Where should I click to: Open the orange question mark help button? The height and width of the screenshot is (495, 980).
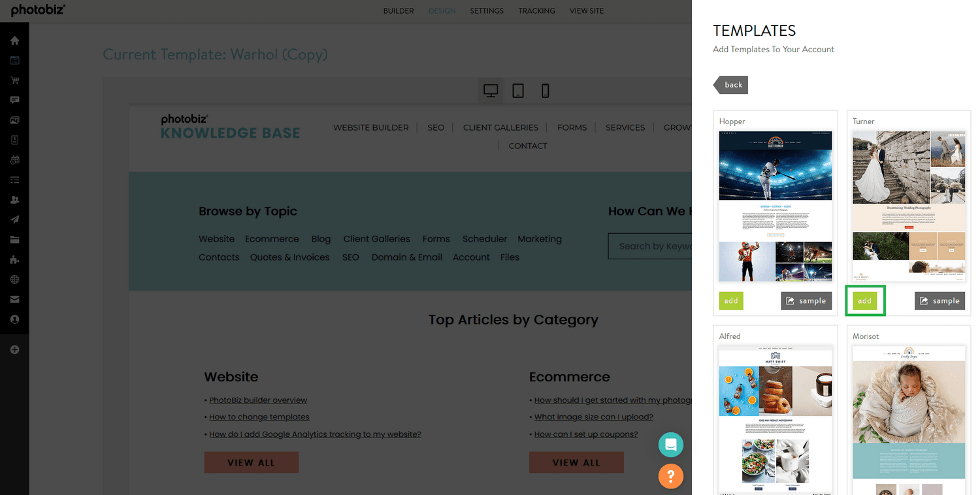[x=670, y=476]
